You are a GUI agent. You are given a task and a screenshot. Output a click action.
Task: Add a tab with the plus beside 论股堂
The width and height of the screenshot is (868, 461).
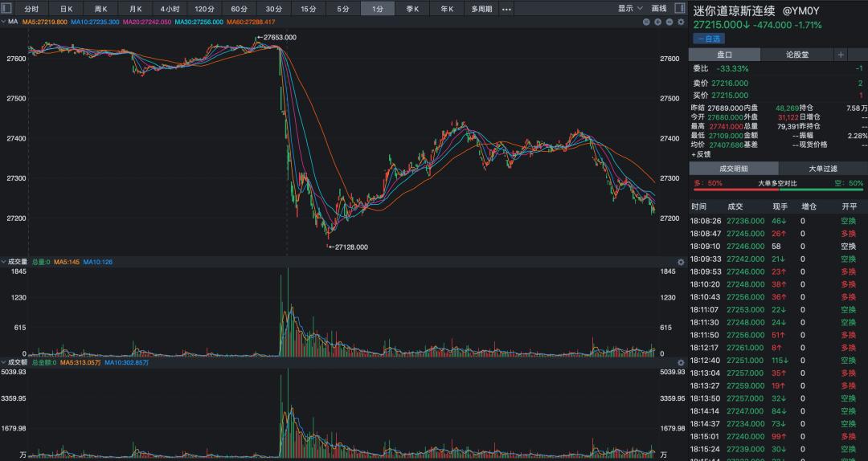[x=841, y=55]
